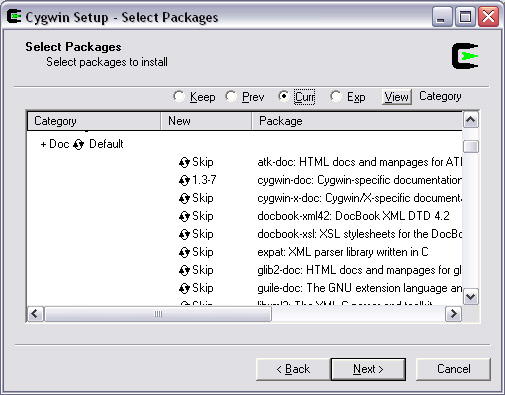
Task: Select the docbook-xsl stylesheets row
Action: 360,234
